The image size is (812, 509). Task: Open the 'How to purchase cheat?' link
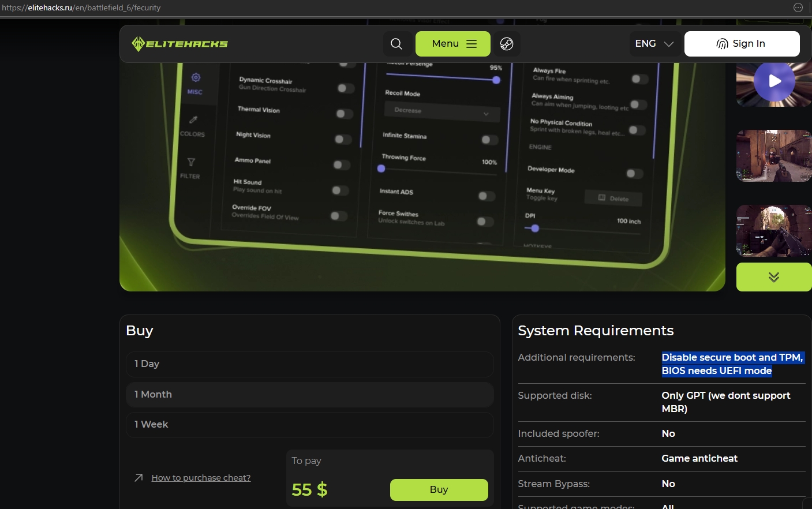pyautogui.click(x=201, y=478)
